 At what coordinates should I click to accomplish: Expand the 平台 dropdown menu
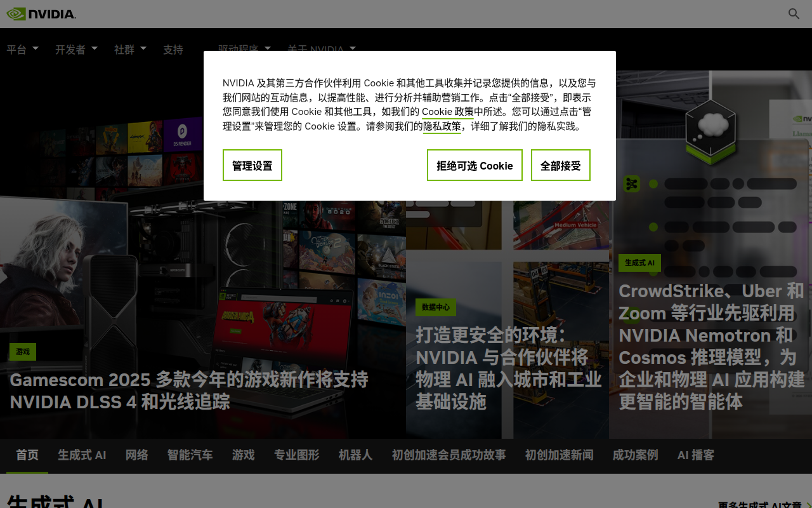click(23, 49)
